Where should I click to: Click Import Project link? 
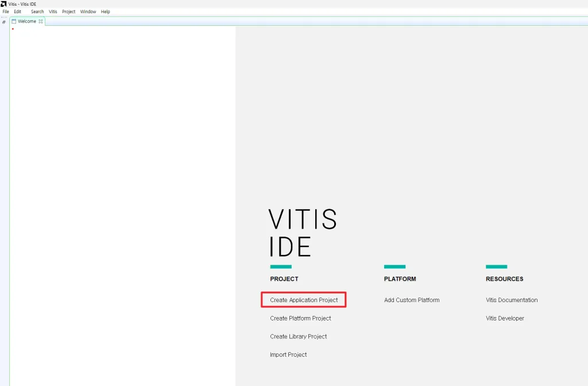(288, 354)
